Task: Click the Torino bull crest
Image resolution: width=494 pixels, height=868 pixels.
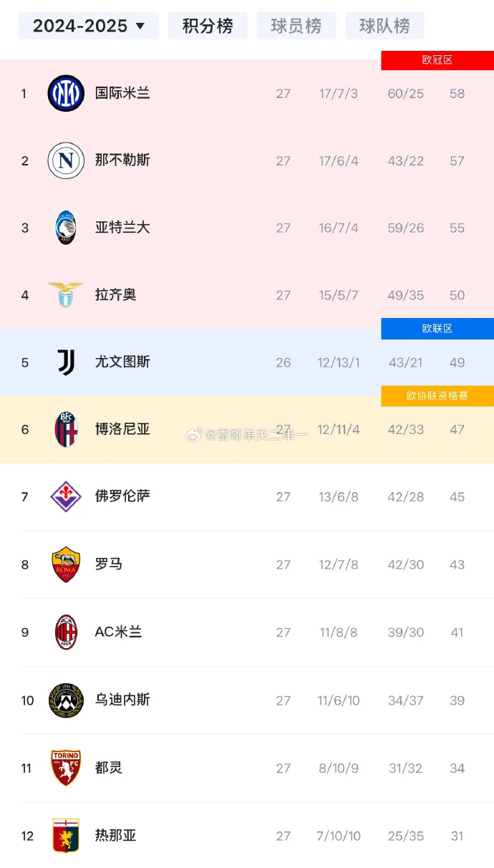Action: [66, 768]
